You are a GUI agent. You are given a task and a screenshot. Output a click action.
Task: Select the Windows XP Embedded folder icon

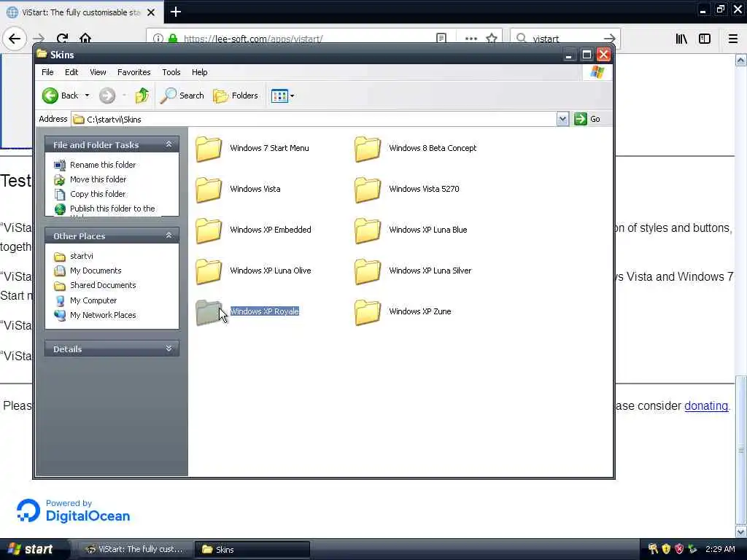click(x=209, y=230)
